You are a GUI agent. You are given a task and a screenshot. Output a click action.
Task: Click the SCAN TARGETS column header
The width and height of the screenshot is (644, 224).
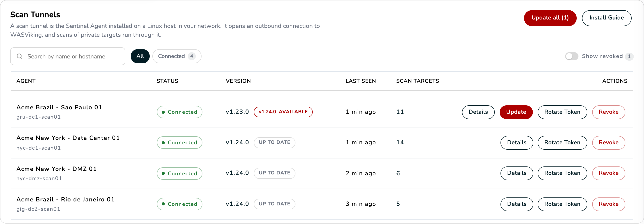(417, 81)
